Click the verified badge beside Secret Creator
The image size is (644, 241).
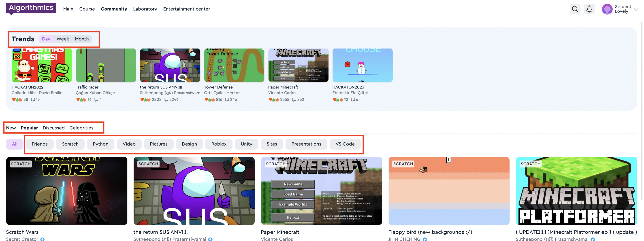43,239
